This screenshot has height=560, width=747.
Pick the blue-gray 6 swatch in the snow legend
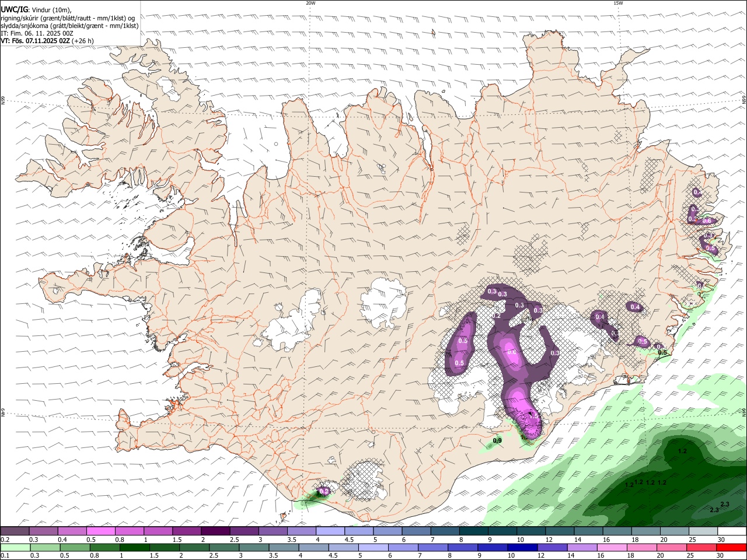pos(417,531)
